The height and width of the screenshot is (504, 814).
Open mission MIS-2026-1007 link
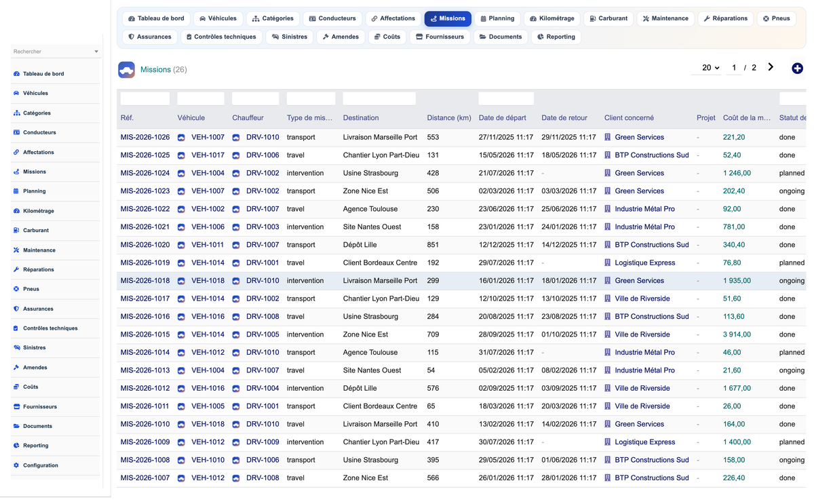(x=145, y=478)
